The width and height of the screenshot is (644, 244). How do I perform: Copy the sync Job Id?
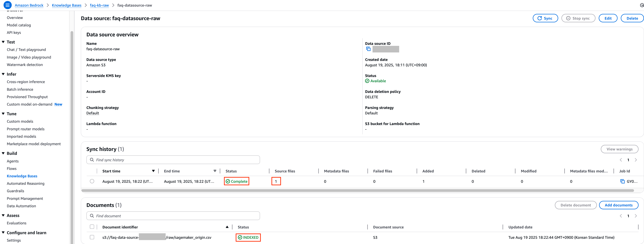point(622,181)
